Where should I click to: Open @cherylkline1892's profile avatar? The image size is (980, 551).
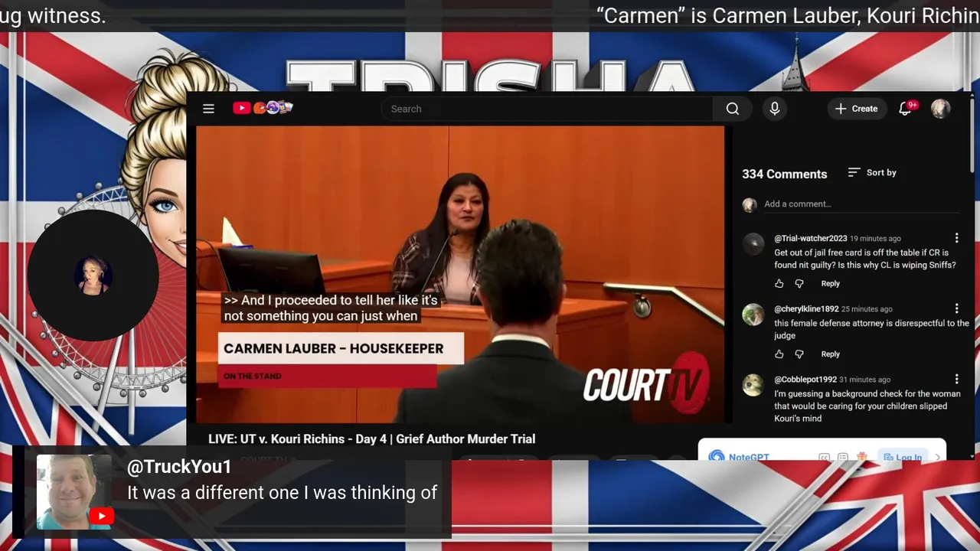click(753, 315)
